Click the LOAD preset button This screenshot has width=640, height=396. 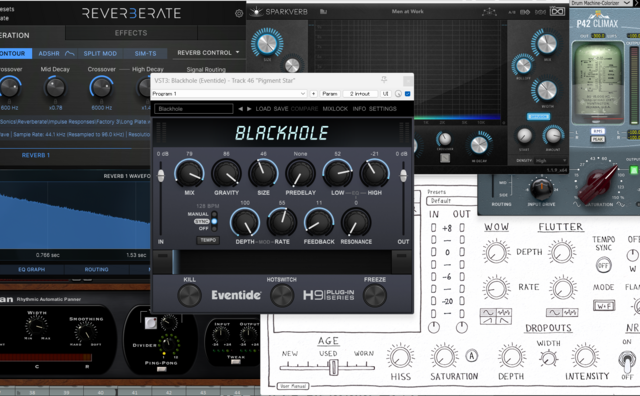click(263, 109)
